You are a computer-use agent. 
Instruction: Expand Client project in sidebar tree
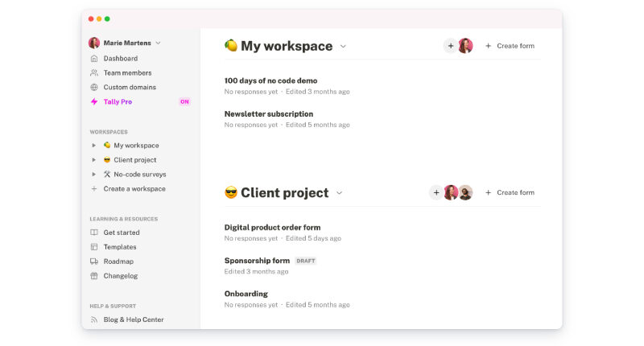(94, 160)
